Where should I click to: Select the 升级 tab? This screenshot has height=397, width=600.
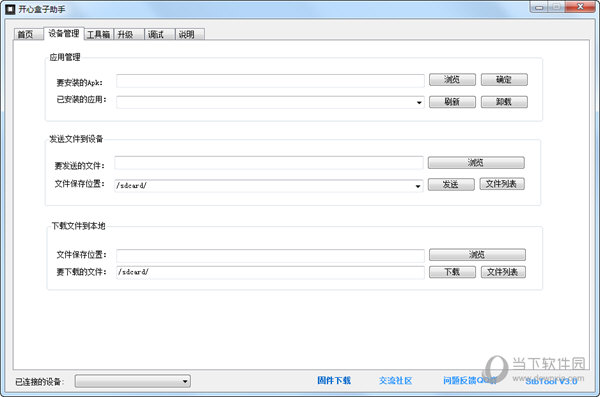pos(129,34)
